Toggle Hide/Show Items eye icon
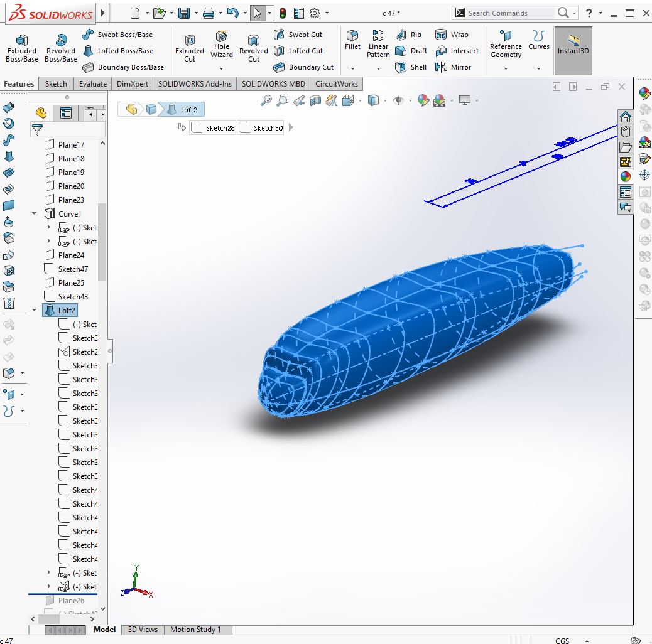Viewport: 652px width, 644px height. coord(398,100)
